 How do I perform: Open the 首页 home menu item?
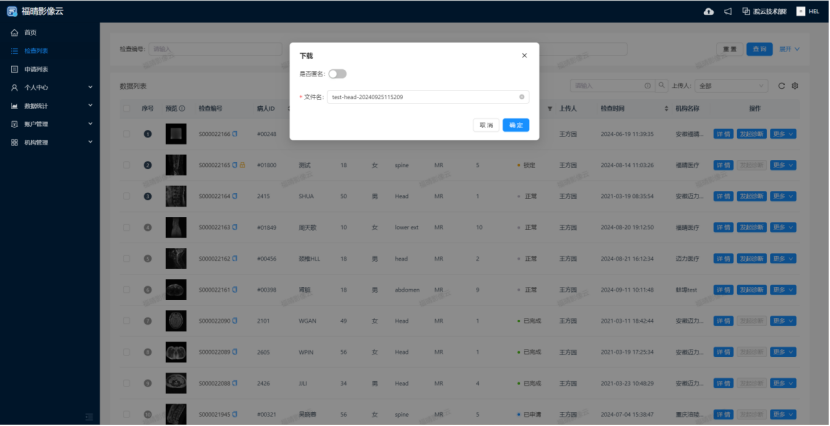pos(30,32)
